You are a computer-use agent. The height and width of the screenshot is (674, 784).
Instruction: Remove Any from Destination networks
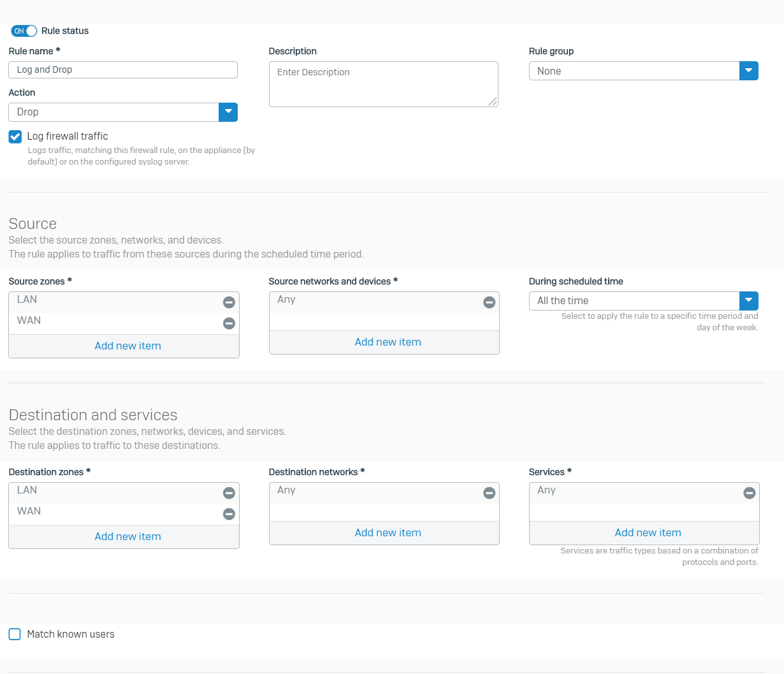coord(489,493)
